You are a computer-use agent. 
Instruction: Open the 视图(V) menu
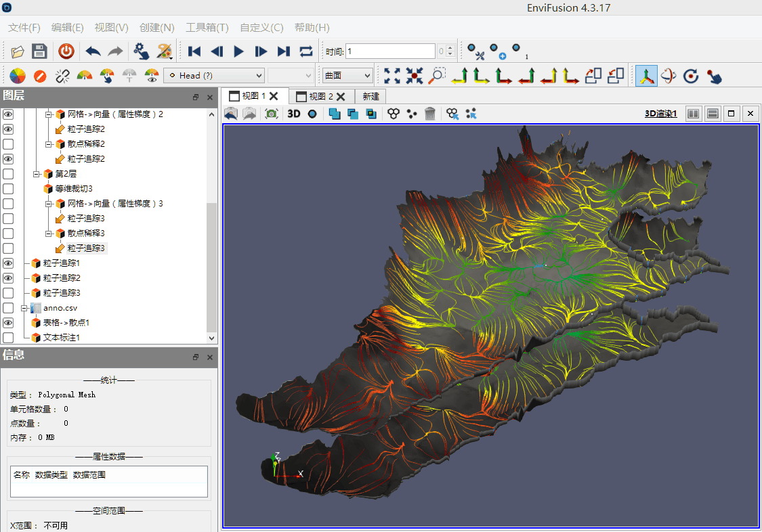click(111, 28)
